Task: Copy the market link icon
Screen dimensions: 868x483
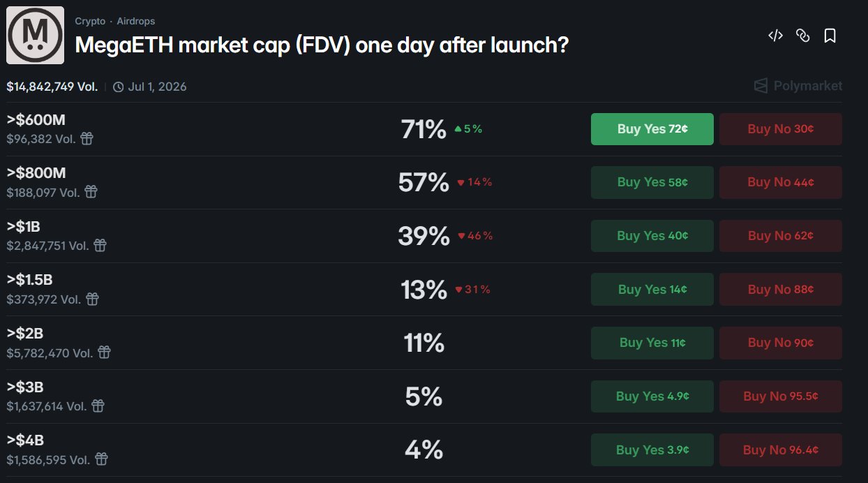Action: [x=802, y=36]
